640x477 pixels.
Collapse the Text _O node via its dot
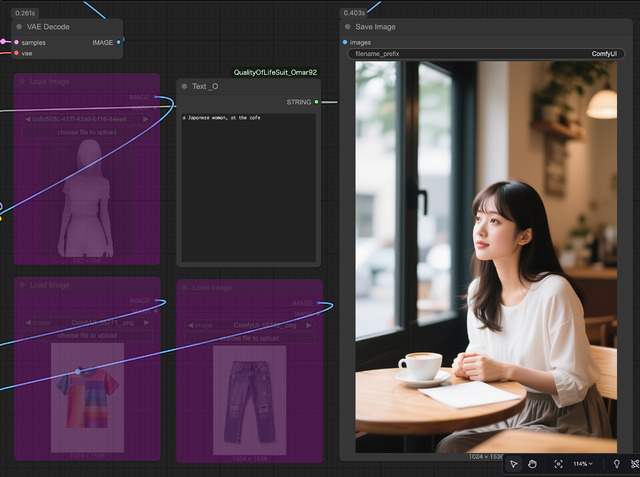(185, 87)
